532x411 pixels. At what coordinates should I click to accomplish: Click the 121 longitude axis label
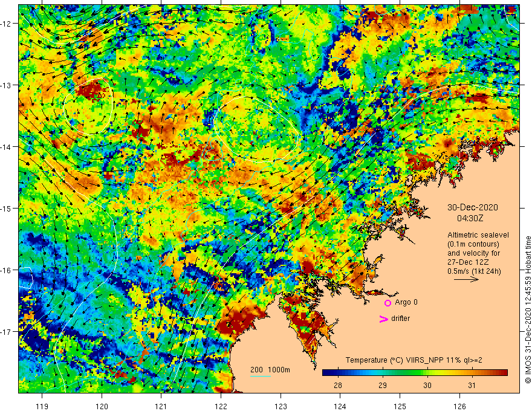click(161, 406)
